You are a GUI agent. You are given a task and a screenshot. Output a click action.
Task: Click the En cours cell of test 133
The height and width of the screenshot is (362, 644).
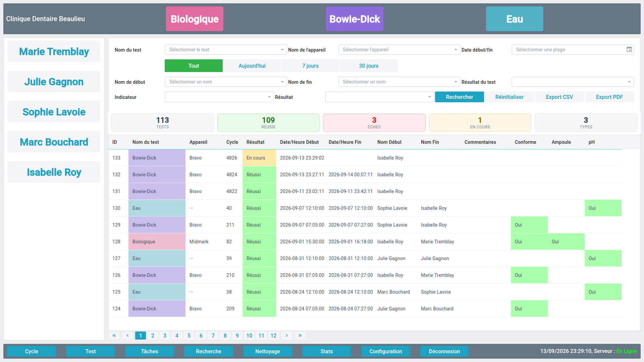click(259, 158)
